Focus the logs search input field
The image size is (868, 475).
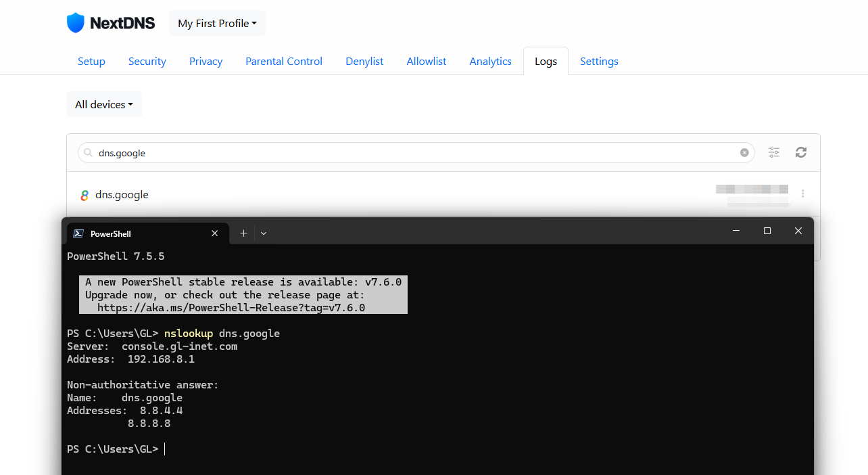[406, 153]
